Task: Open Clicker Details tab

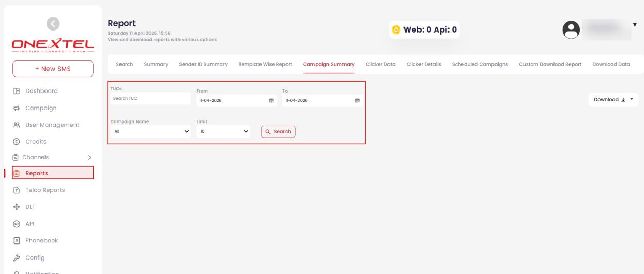Action: [424, 64]
